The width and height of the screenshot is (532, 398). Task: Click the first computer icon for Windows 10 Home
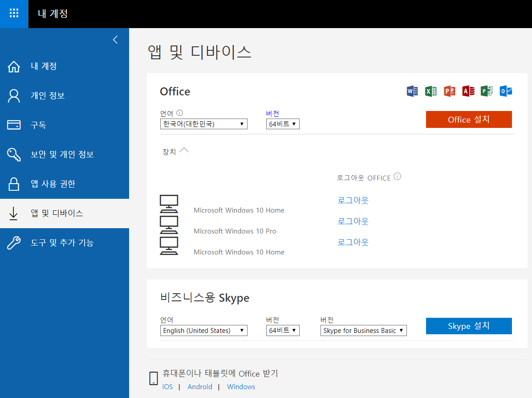coord(169,204)
